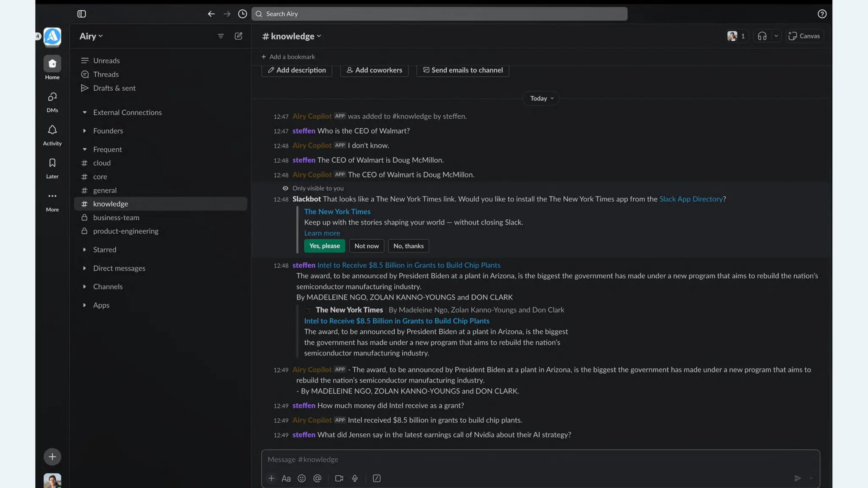Compose a new message with the pencil icon

point(239,36)
